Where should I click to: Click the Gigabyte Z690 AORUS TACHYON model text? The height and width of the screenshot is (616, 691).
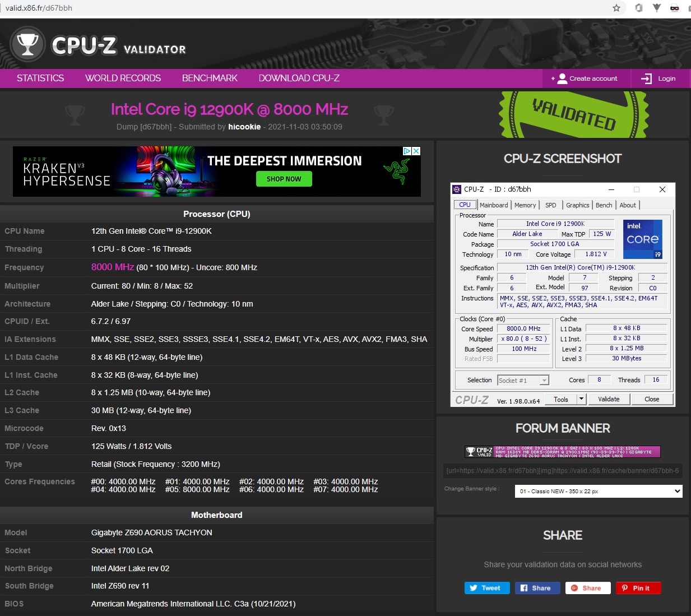151,533
